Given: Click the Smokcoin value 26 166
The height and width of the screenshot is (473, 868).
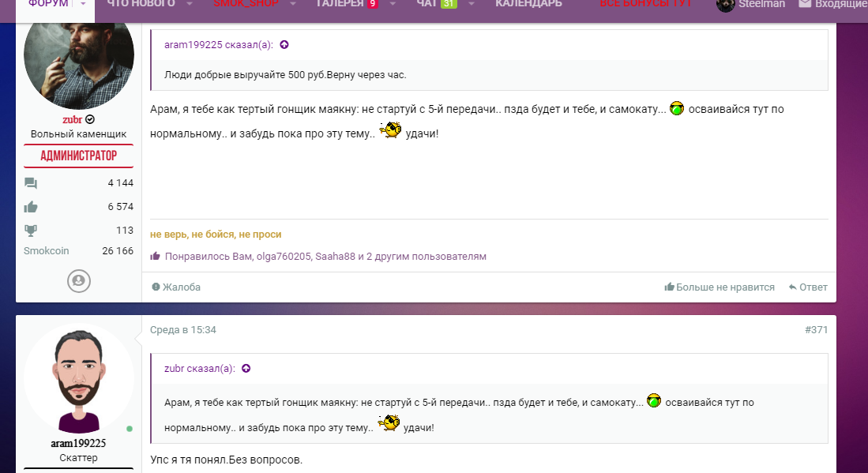Looking at the screenshot, I should click(x=118, y=250).
